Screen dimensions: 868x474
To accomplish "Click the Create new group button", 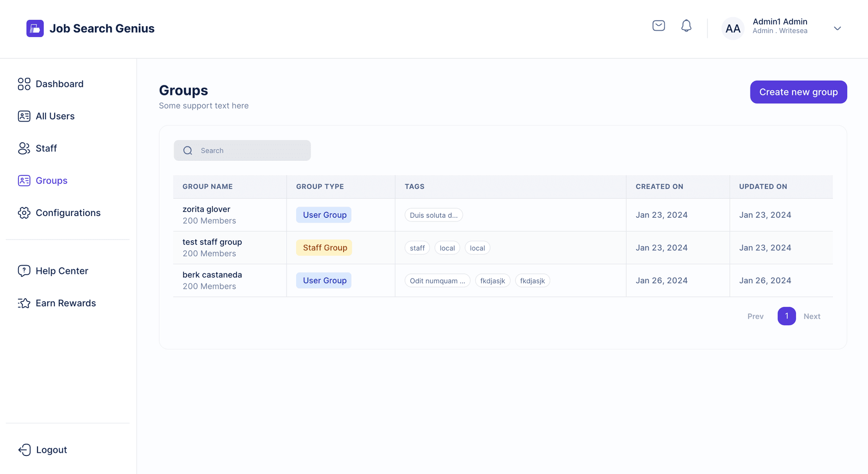I will [x=798, y=92].
